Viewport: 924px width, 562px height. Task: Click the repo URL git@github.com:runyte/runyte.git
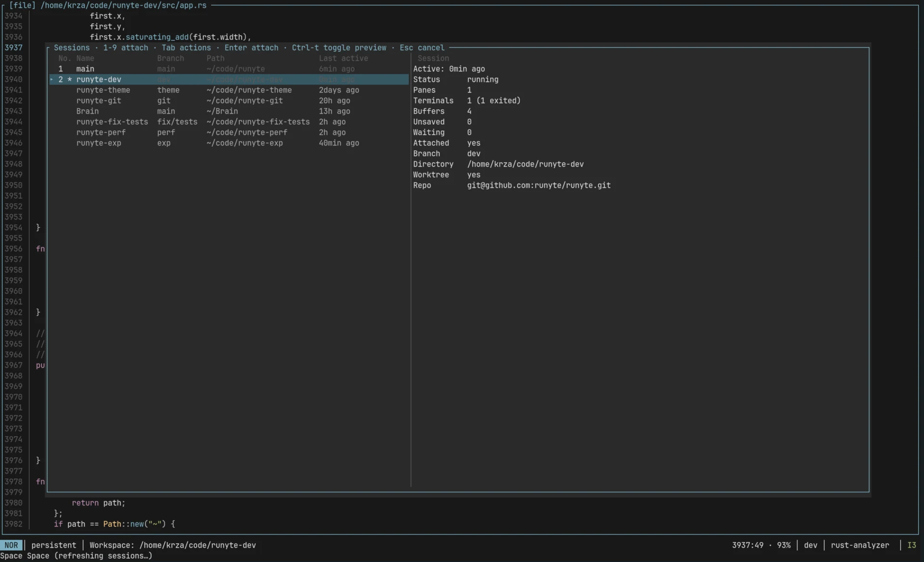(539, 185)
